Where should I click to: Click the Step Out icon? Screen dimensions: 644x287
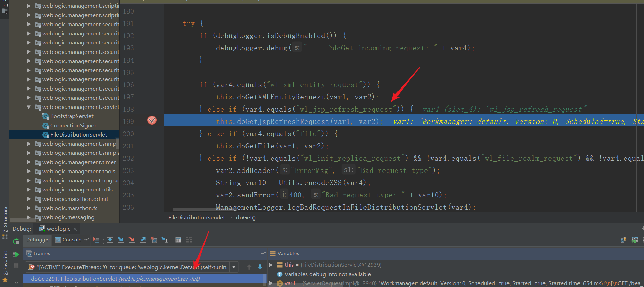tap(143, 240)
